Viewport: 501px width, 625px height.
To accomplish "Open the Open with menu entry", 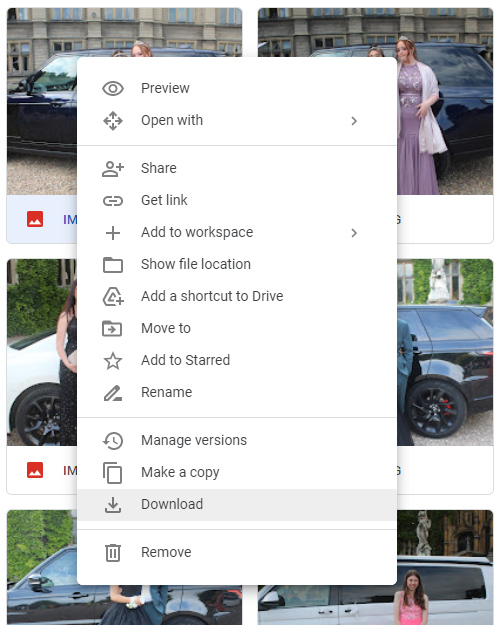I will click(x=237, y=120).
